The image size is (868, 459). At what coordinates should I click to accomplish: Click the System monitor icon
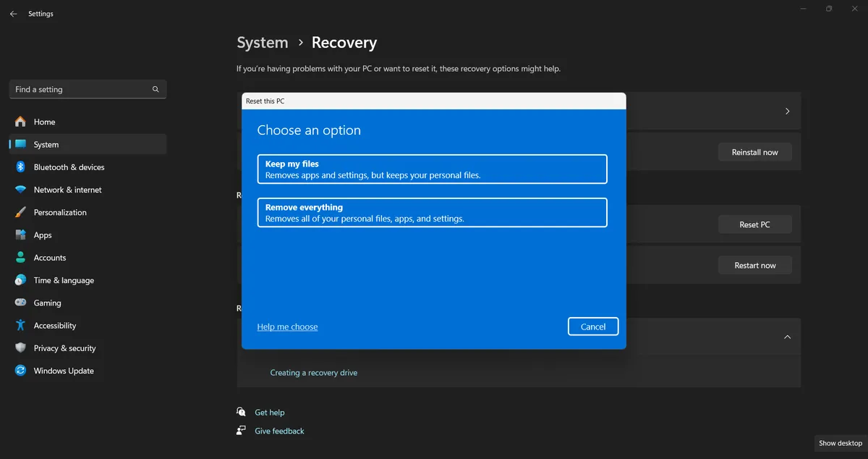pyautogui.click(x=20, y=144)
